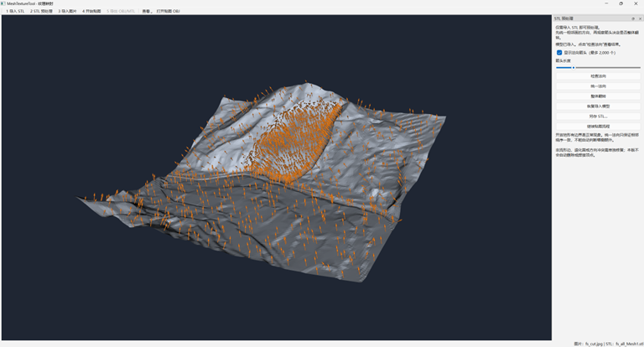This screenshot has height=347, width=644.
Task: Minimize the MeshTextureTool window
Action: (x=606, y=3)
